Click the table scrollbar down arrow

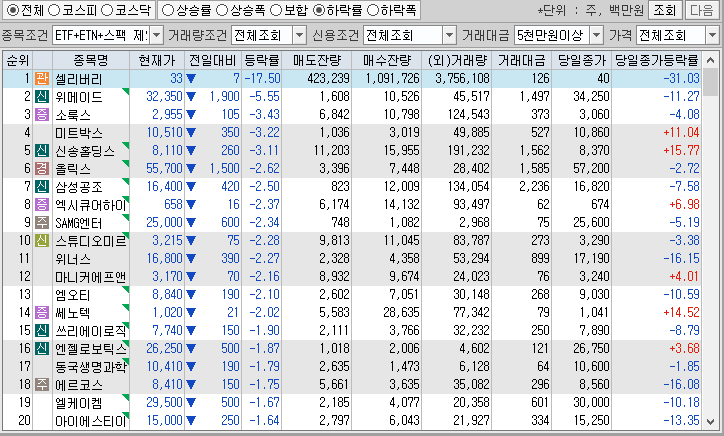[x=711, y=422]
